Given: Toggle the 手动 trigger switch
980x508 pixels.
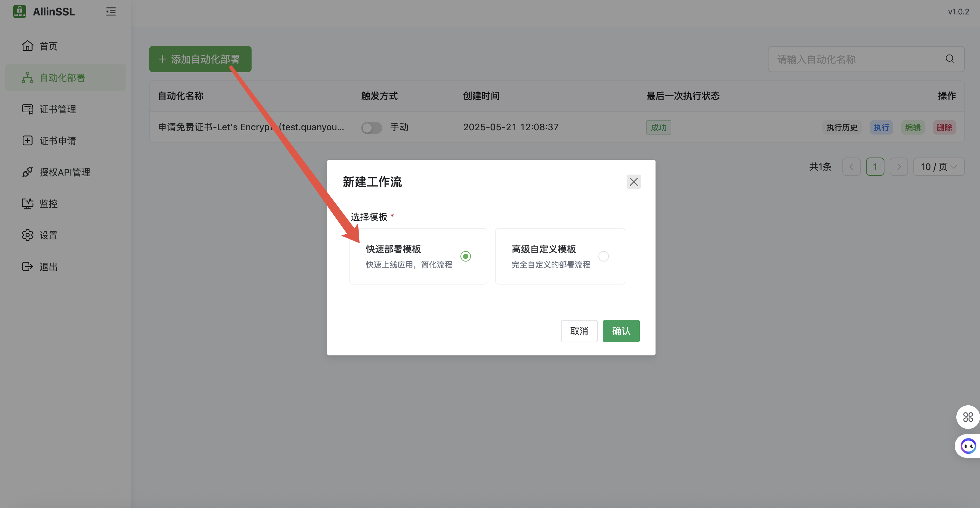Looking at the screenshot, I should pos(371,127).
